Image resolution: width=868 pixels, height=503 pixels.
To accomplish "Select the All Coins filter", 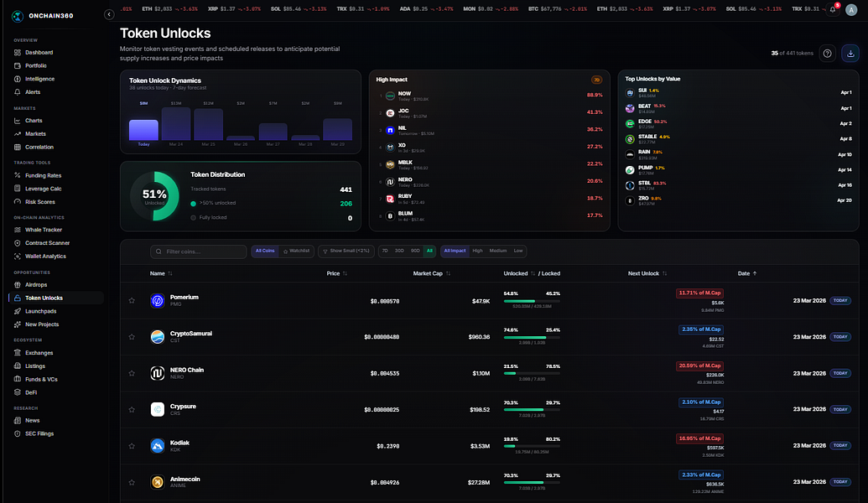I will [x=265, y=251].
